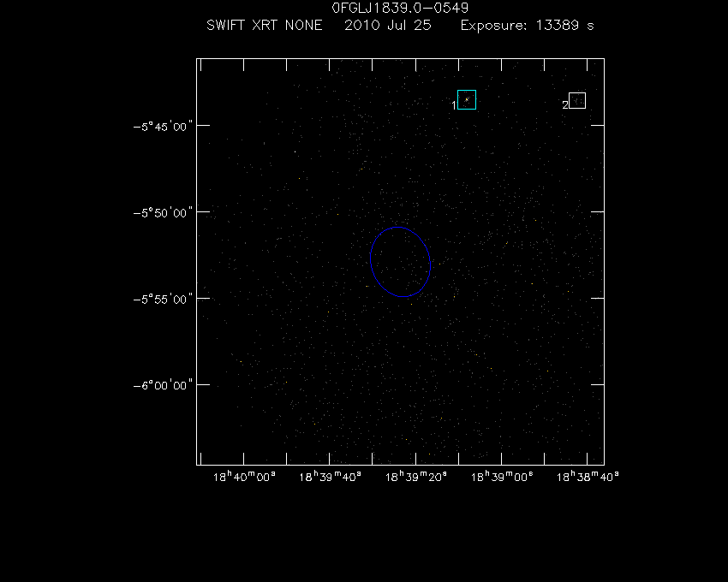This screenshot has width=728, height=582.
Task: Click the white source box labeled 2
Action: click(577, 101)
